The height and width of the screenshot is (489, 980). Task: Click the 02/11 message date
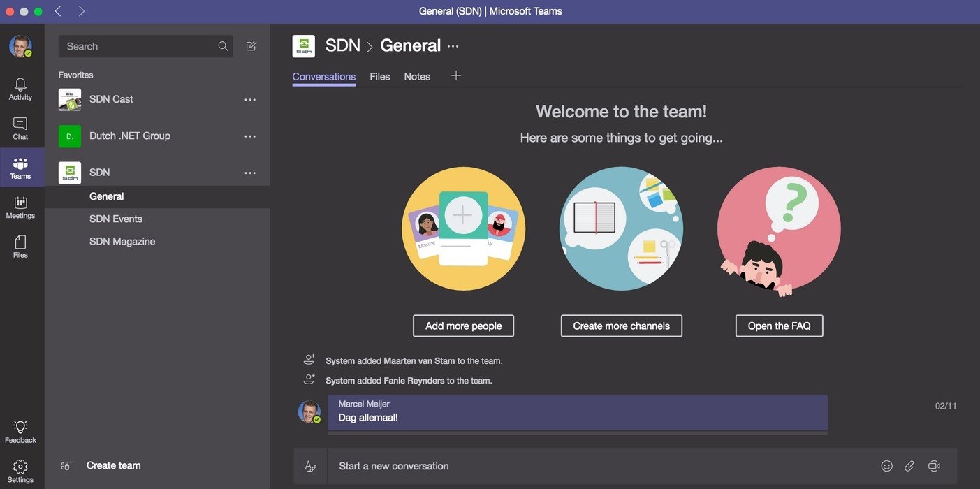(946, 406)
